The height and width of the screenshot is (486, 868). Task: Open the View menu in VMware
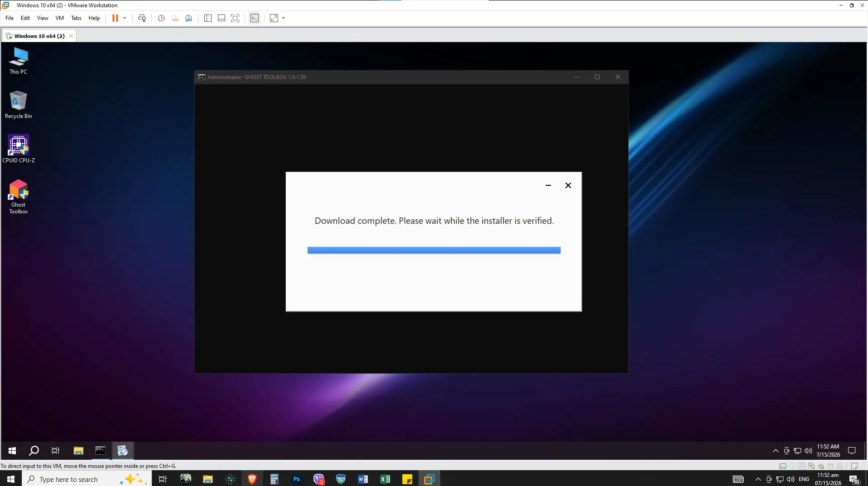[x=42, y=18]
